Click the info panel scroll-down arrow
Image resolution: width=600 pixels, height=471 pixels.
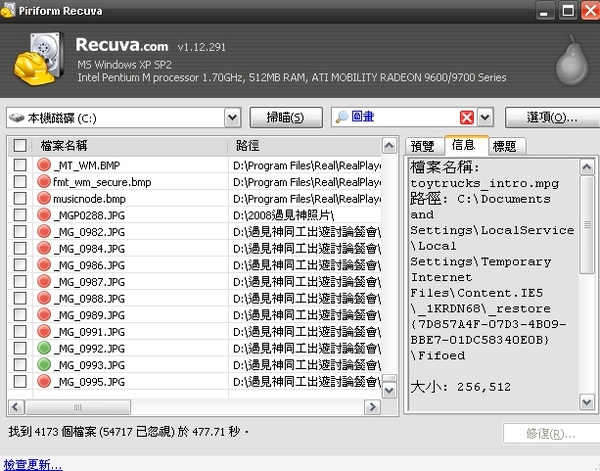pos(587,402)
